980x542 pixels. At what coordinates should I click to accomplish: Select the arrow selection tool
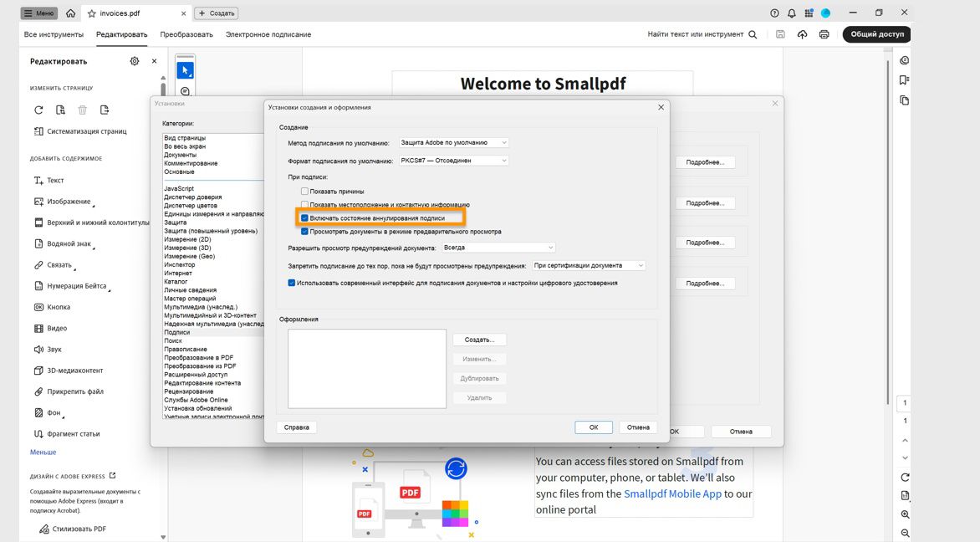pos(185,70)
